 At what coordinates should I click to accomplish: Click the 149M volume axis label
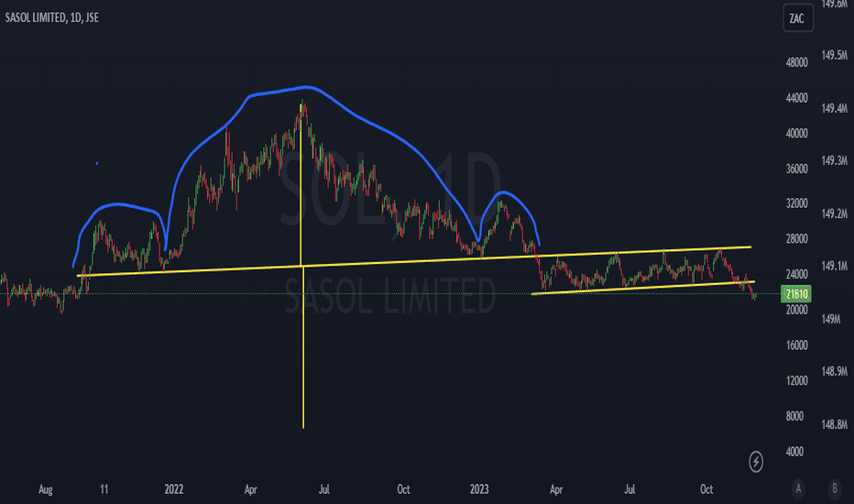coord(830,319)
